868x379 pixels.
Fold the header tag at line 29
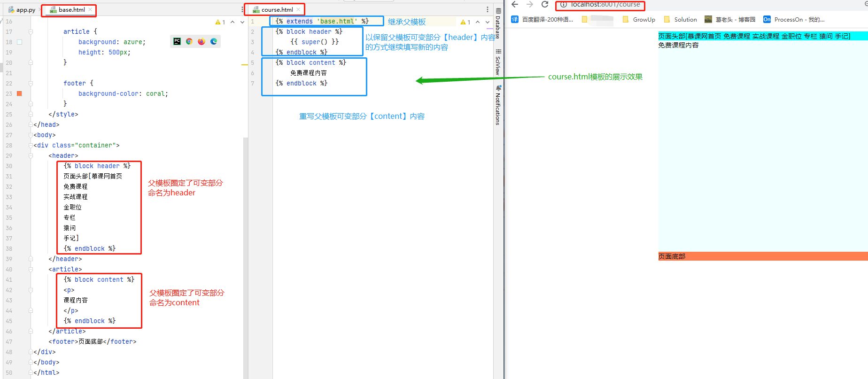coord(31,155)
